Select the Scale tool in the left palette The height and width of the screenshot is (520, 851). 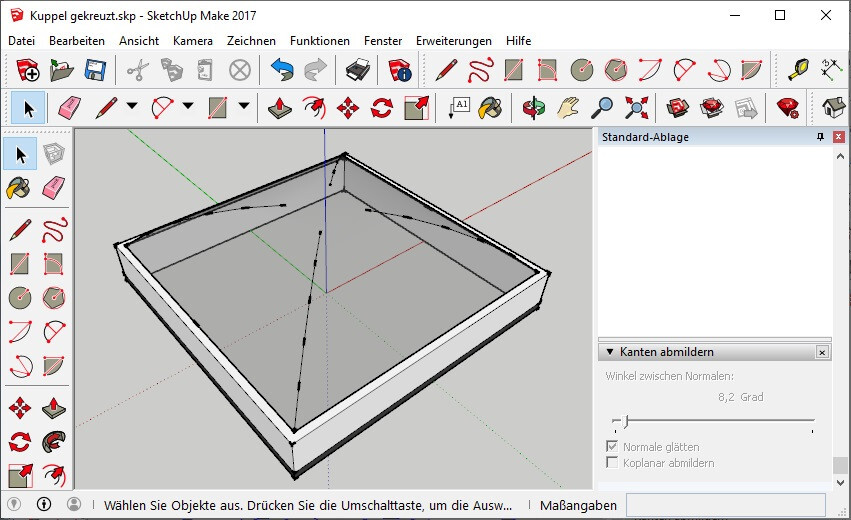click(20, 475)
